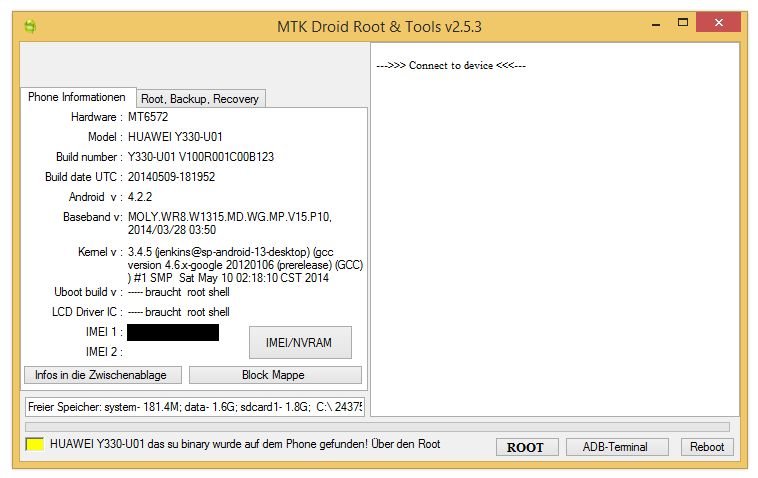Click LCD Driver IC value braucht root shell
758x478 pixels.
pyautogui.click(x=178, y=312)
